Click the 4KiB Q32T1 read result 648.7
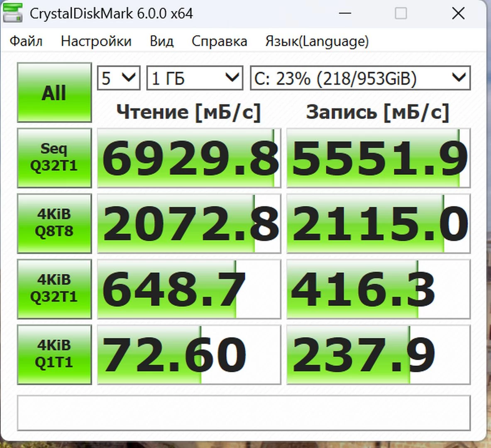Viewport: 491px width, 448px height. point(189,289)
